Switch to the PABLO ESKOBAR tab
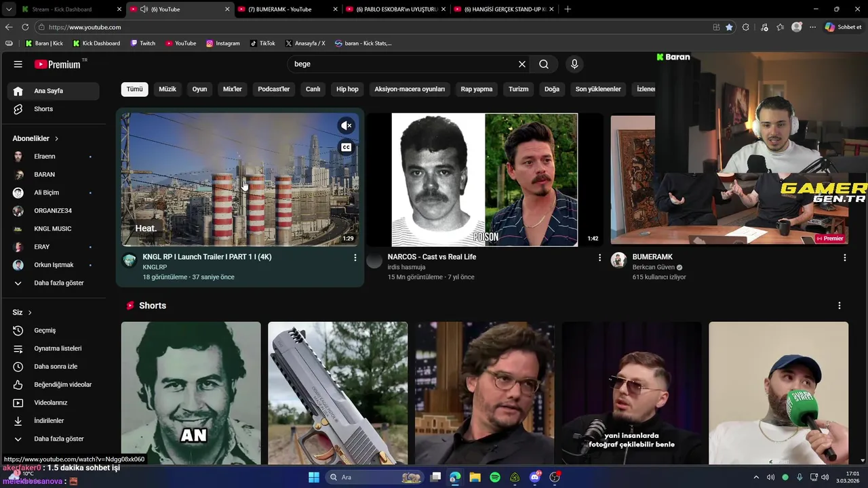The height and width of the screenshot is (488, 868). pos(395,9)
